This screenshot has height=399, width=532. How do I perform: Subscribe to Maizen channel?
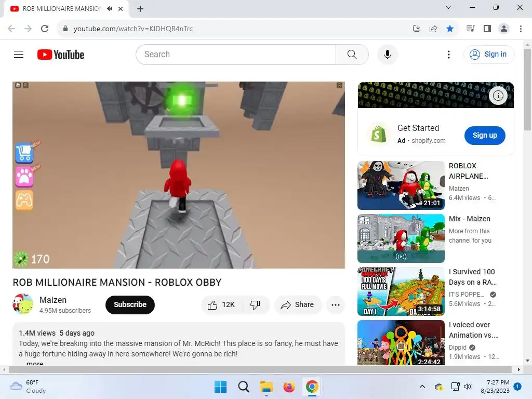[x=130, y=304]
